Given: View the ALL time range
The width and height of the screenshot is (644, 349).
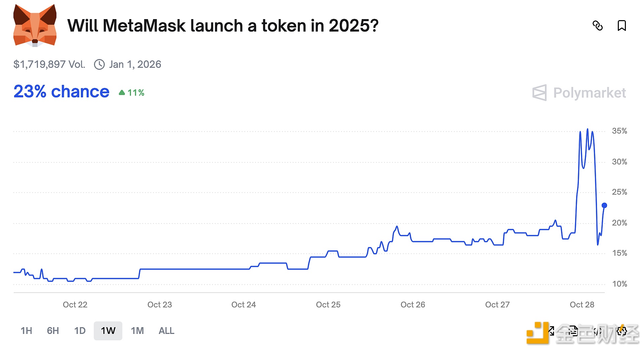Looking at the screenshot, I should (x=166, y=331).
